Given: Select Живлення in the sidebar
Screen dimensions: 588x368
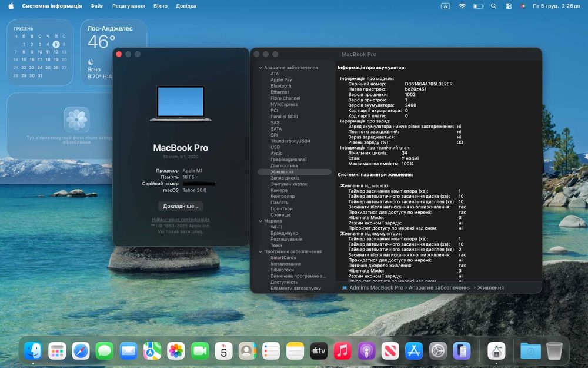Looking at the screenshot, I should click(295, 171).
